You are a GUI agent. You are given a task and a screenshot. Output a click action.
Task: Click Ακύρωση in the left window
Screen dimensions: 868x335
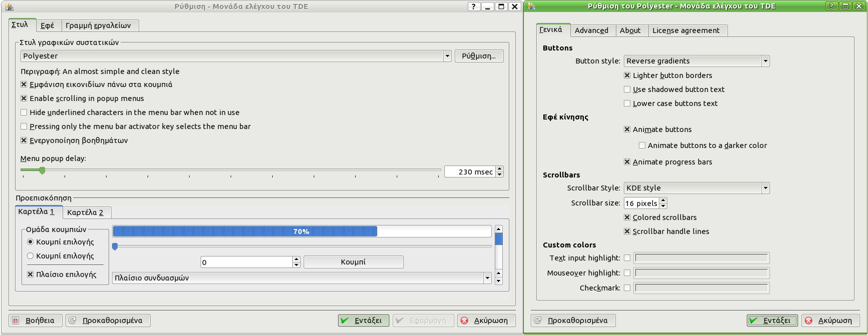(x=486, y=320)
